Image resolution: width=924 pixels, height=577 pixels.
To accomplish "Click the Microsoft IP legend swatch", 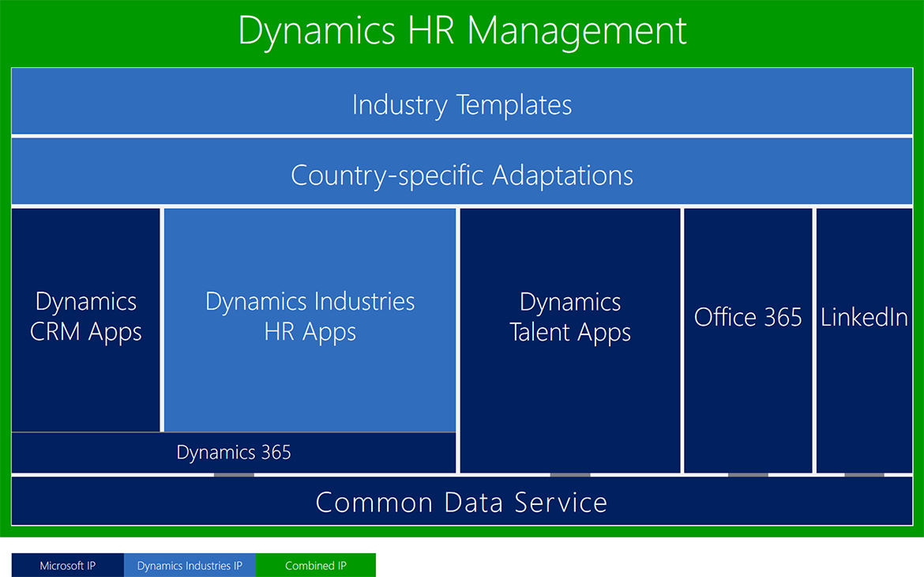I will [67, 565].
